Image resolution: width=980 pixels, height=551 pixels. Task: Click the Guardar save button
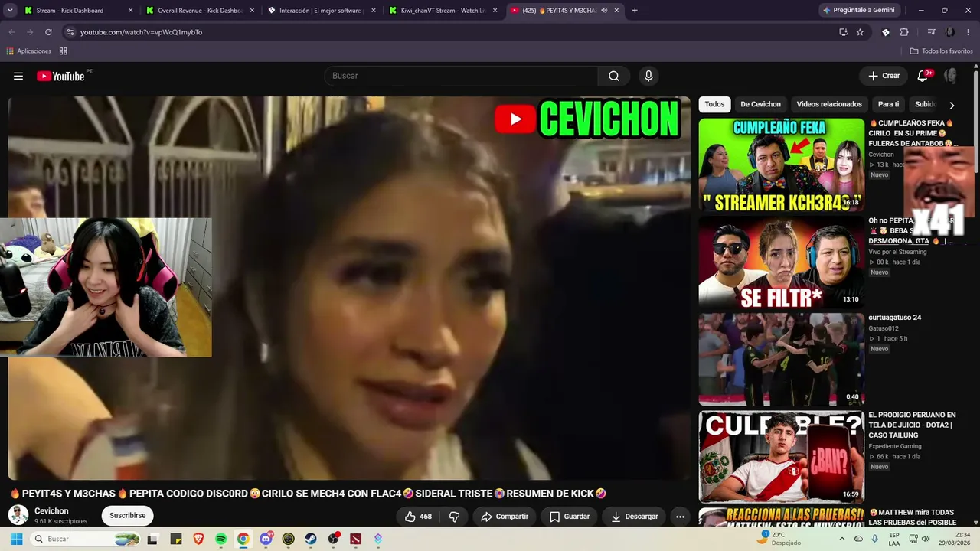coord(570,517)
